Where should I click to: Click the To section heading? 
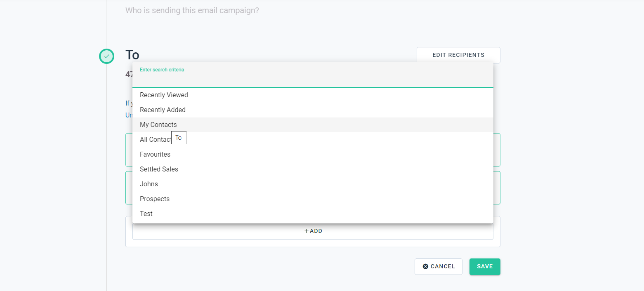[132, 55]
